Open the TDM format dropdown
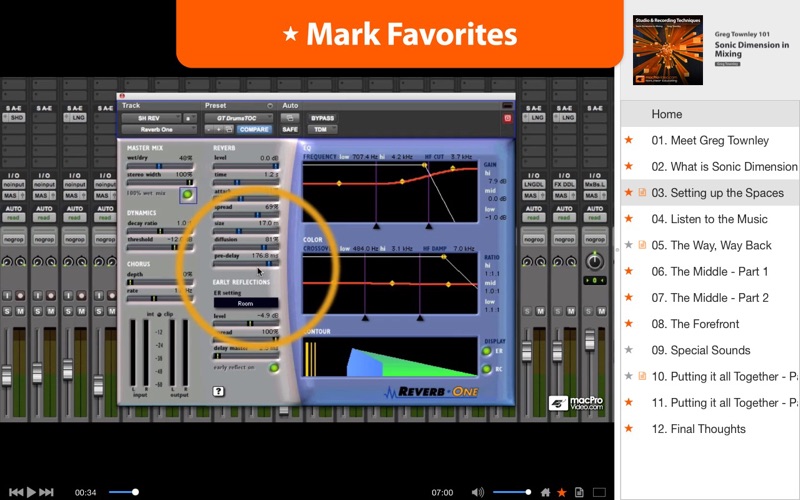 (322, 130)
